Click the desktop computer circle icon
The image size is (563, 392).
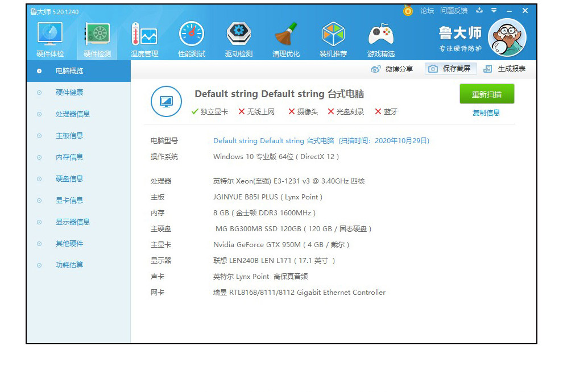coord(166,102)
